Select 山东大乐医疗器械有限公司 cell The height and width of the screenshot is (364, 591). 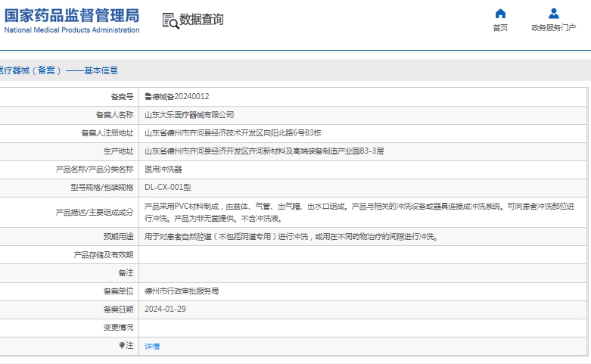189,114
